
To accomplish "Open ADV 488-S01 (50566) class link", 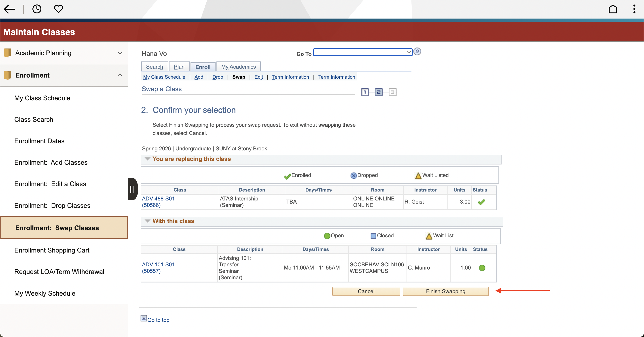I will click(x=158, y=202).
